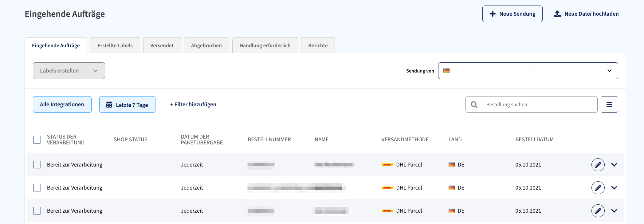The image size is (644, 224).
Task: Open the Letzte 7 Tage date filter
Action: pyautogui.click(x=127, y=104)
